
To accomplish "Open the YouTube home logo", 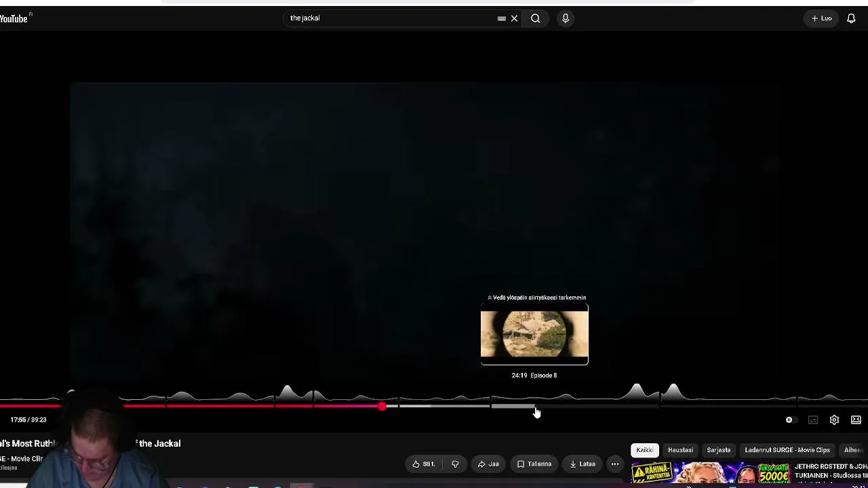I will coord(15,18).
